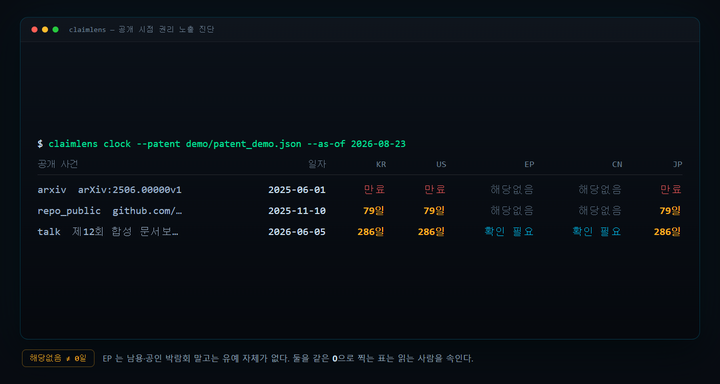This screenshot has width=720, height=384.
Task: Click 79일 in repo_public row US column
Action: (x=434, y=211)
